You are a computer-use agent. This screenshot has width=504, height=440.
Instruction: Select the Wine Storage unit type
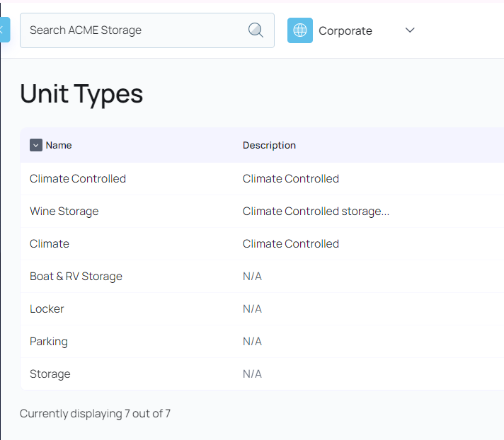(x=64, y=212)
